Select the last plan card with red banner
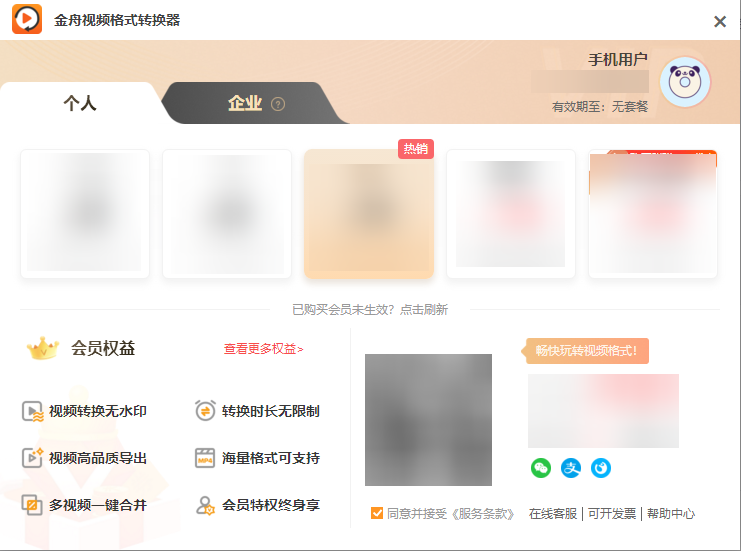Screen dimensions: 741x551 click(653, 214)
